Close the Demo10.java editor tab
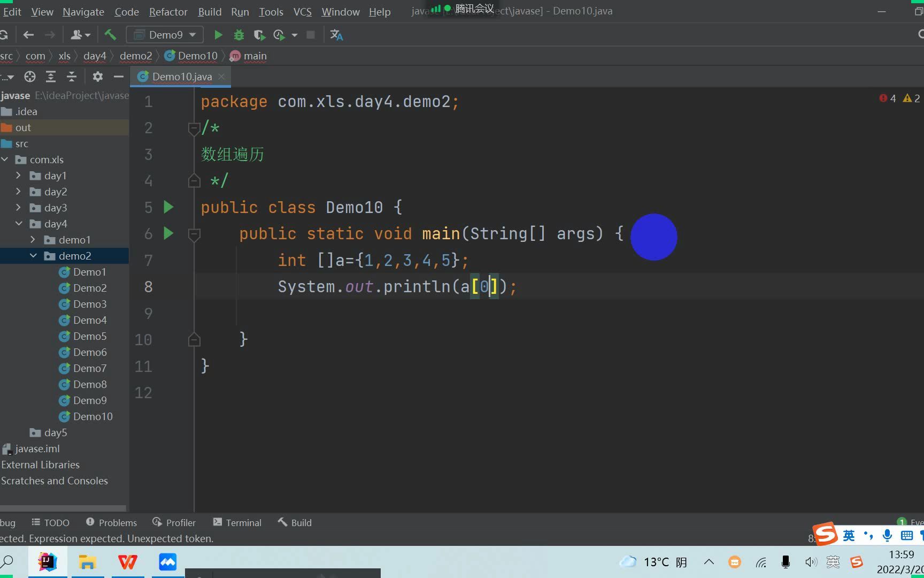Image resolution: width=924 pixels, height=578 pixels. 221,77
